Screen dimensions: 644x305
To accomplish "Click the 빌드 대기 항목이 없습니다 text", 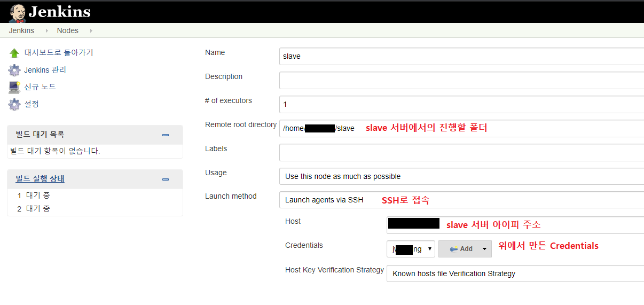I will point(55,151).
